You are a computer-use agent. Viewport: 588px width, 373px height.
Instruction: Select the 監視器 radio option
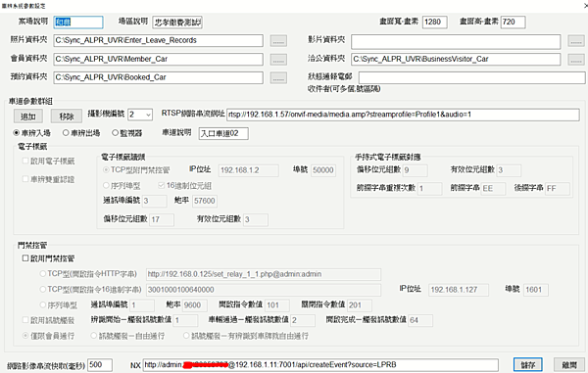(127, 133)
